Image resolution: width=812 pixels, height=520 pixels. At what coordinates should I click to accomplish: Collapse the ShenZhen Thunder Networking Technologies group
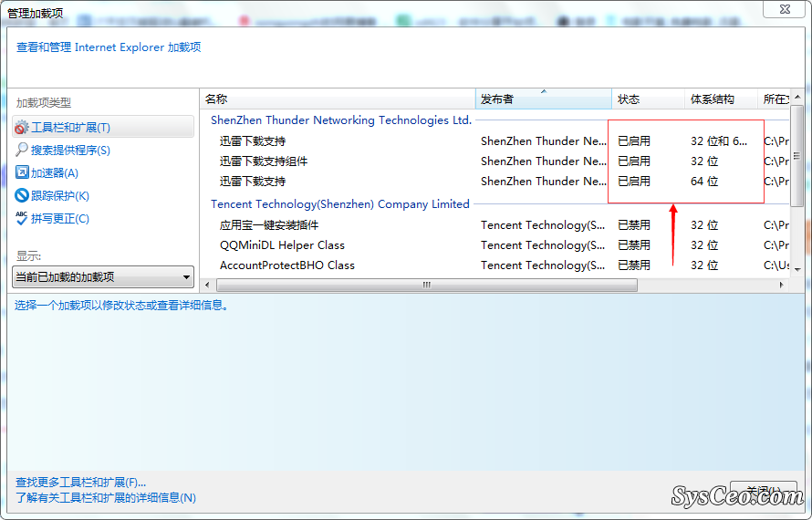pos(340,120)
